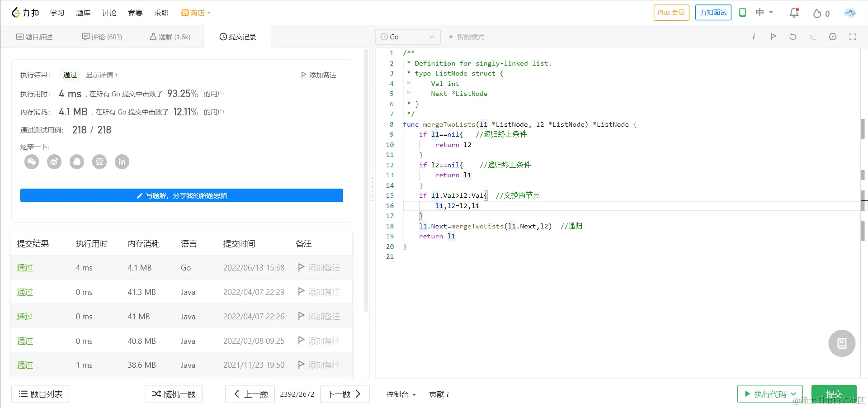The width and height of the screenshot is (868, 408).
Task: Open the 贡献 contribution link
Action: (x=439, y=394)
